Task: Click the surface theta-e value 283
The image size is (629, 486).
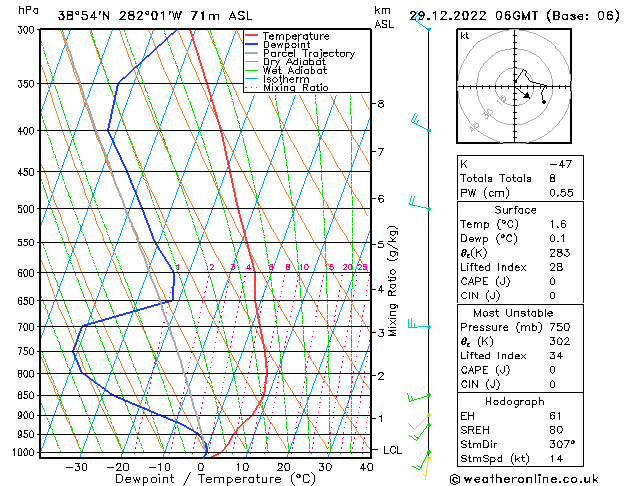Action: pos(560,253)
